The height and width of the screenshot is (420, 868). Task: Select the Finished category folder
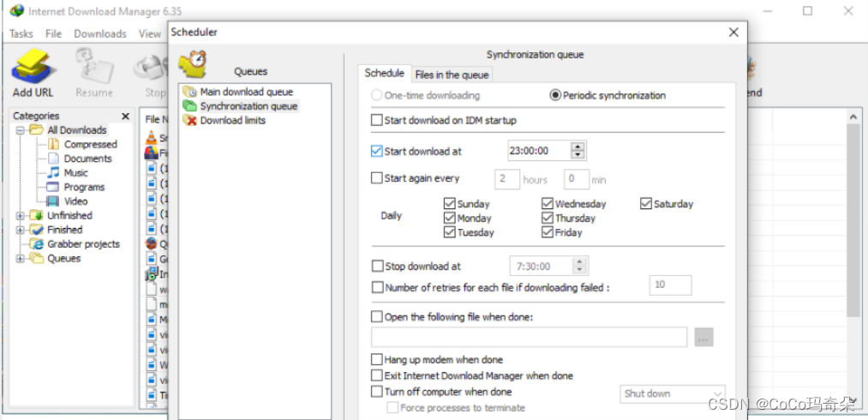[x=37, y=230]
